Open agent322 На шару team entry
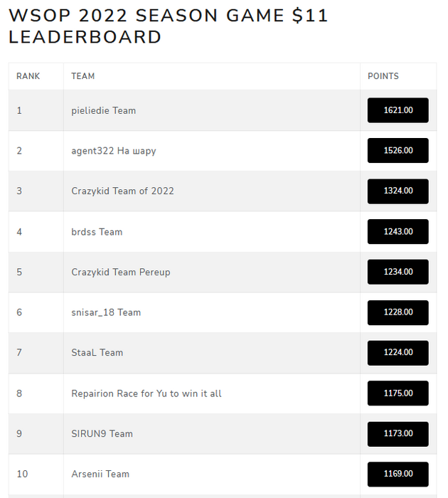 (114, 151)
